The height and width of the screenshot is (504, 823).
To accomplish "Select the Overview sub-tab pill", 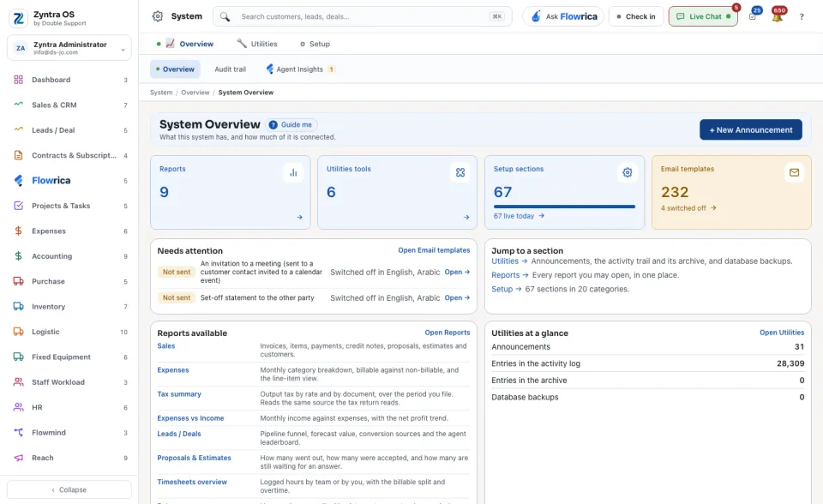I will tap(175, 69).
